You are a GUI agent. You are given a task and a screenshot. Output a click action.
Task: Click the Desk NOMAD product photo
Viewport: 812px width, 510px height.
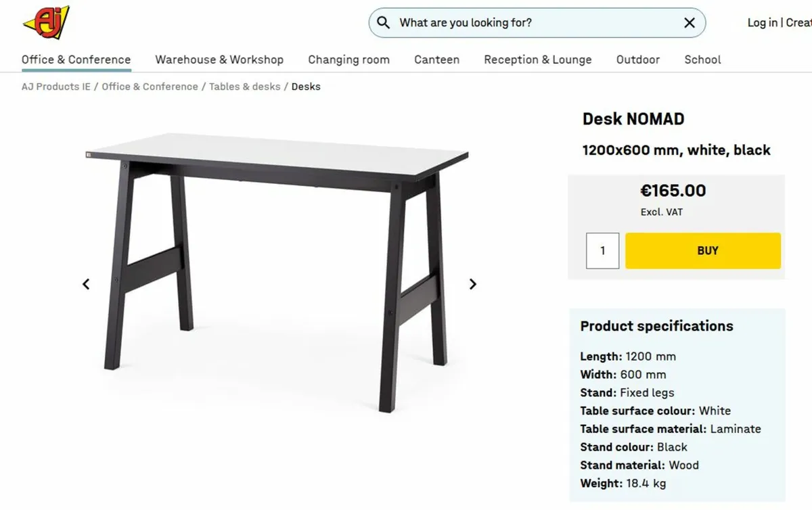pos(277,271)
